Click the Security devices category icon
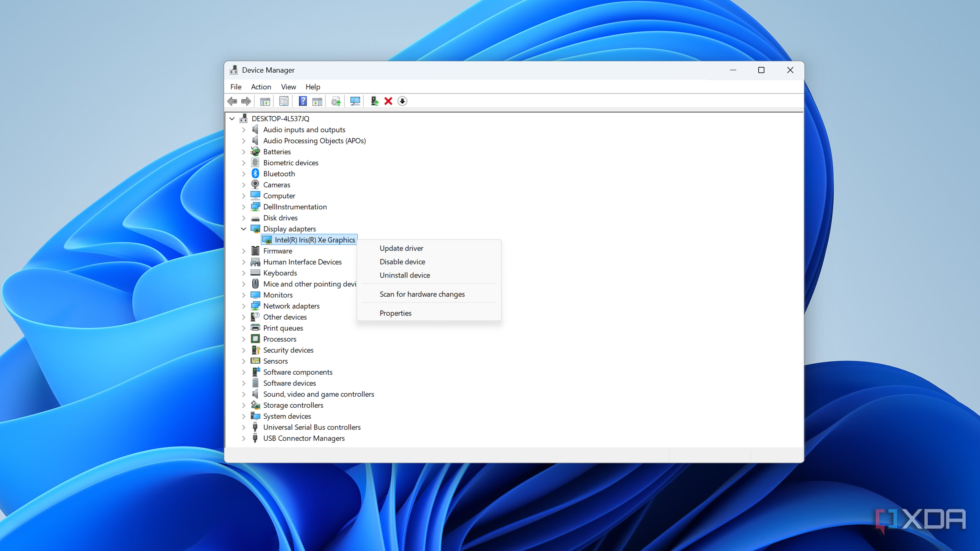 [255, 350]
